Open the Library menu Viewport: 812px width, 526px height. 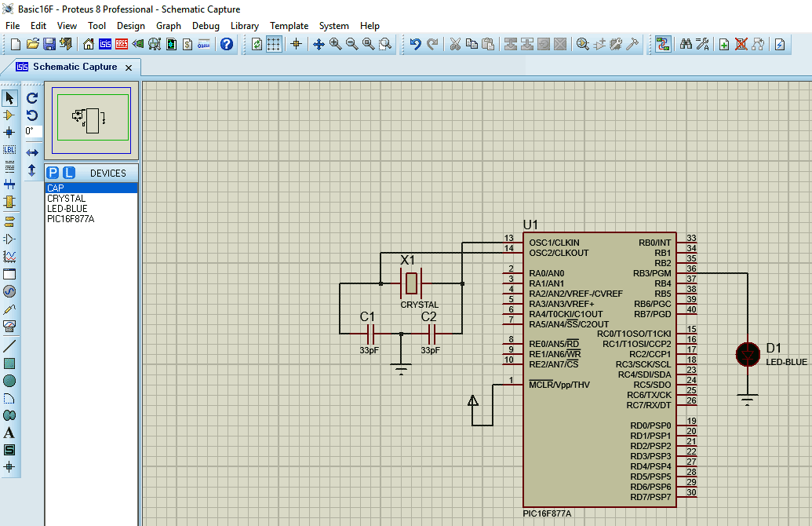click(x=244, y=26)
